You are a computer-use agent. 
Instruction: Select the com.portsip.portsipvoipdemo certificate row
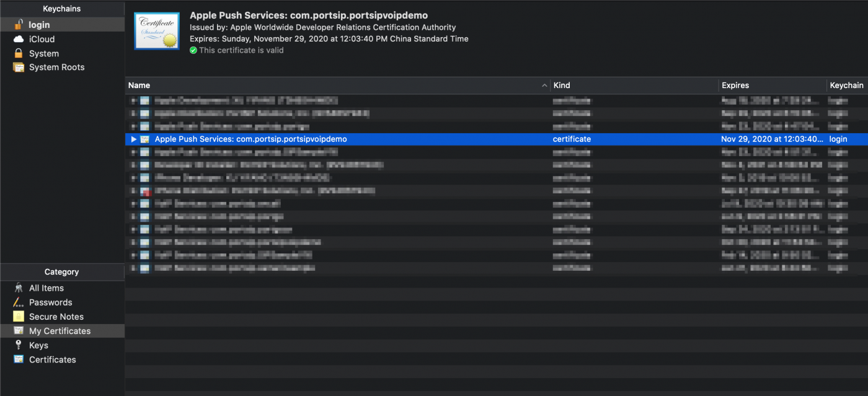point(250,139)
